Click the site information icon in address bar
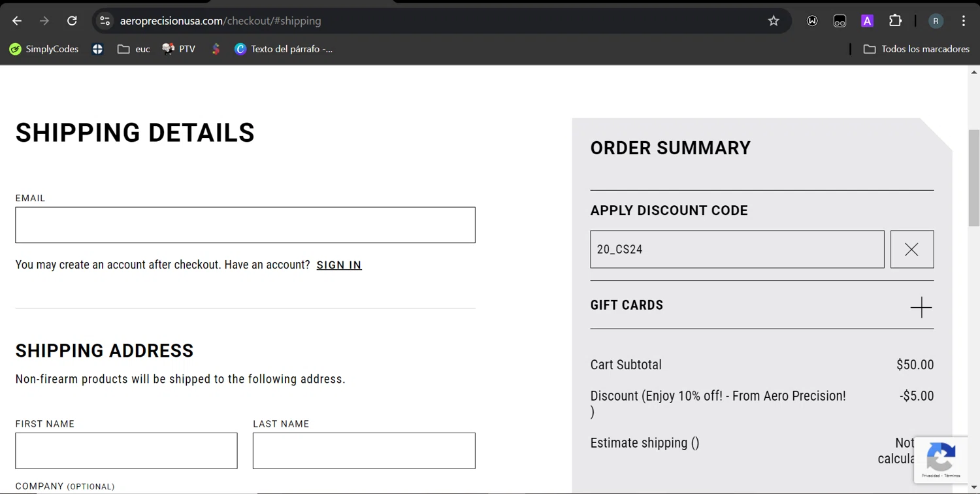This screenshot has width=980, height=494. point(105,21)
